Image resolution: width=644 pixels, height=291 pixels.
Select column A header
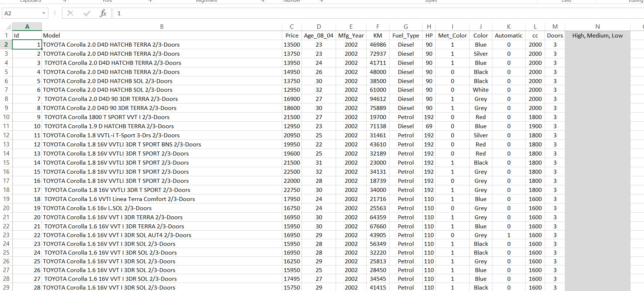27,27
